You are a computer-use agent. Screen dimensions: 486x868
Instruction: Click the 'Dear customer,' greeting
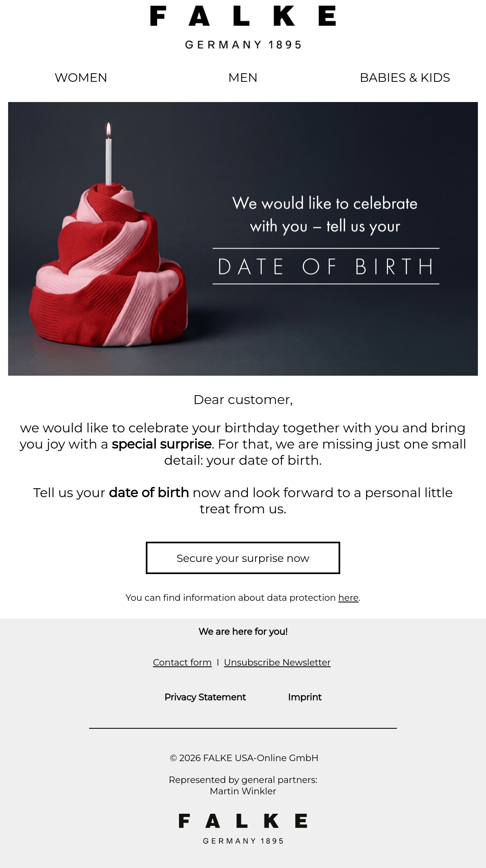(x=243, y=400)
